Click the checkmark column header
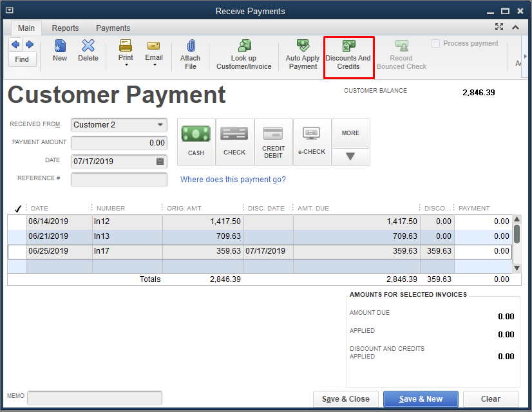Image resolution: width=532 pixels, height=412 pixels. 17,209
